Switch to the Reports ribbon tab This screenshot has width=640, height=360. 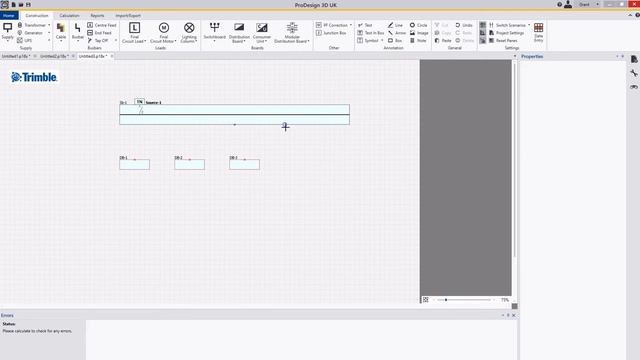97,16
